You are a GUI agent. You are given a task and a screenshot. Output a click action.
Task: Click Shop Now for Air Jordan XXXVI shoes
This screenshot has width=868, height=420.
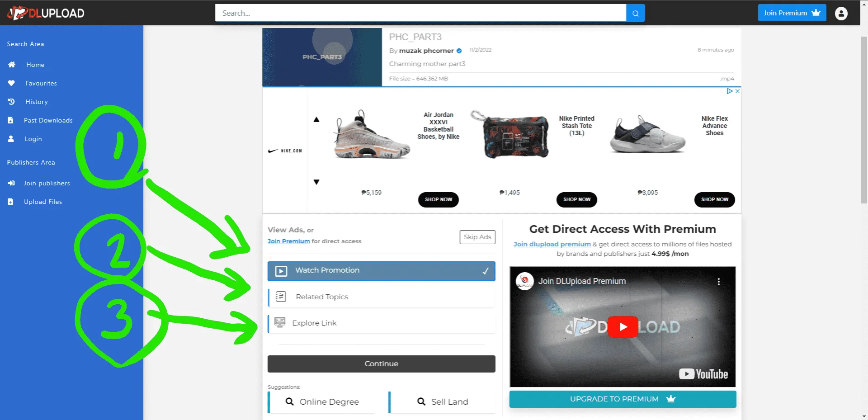click(439, 199)
